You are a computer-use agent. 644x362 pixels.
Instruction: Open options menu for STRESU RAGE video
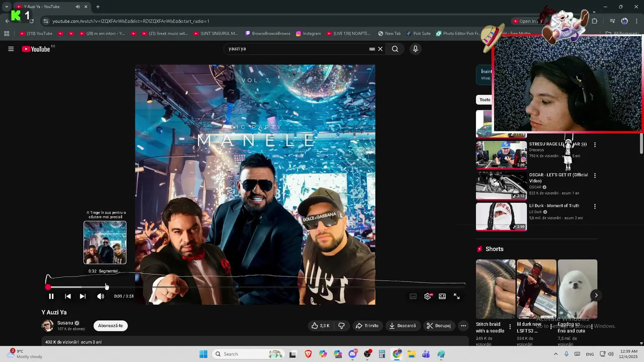click(595, 145)
